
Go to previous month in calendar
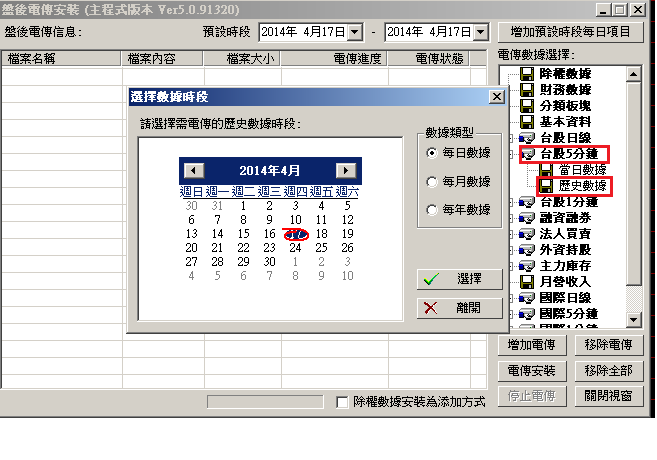click(194, 171)
